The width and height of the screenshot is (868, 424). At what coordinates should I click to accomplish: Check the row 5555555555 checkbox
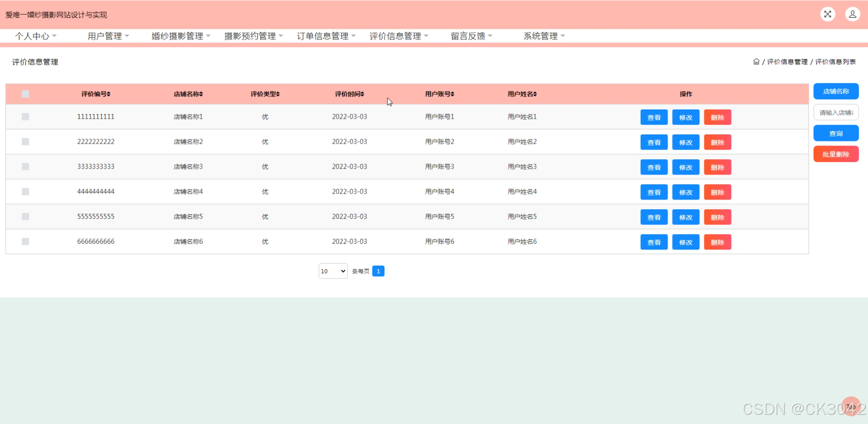(x=25, y=216)
